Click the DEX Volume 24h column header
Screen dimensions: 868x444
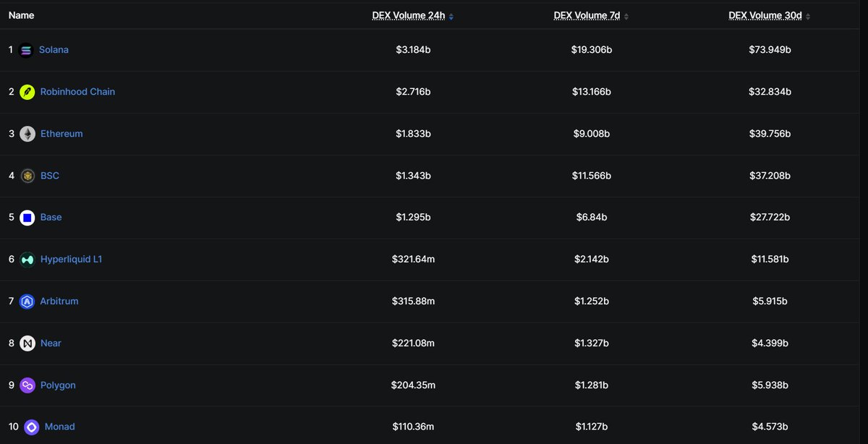coord(409,16)
